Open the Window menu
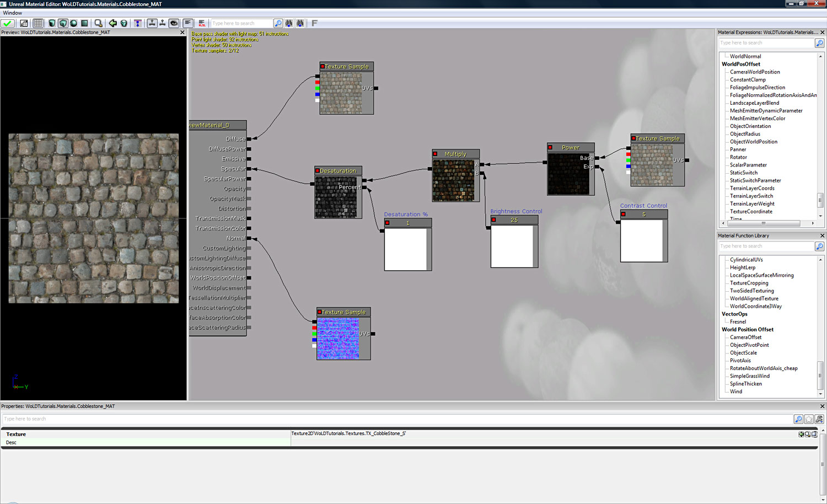 13,13
